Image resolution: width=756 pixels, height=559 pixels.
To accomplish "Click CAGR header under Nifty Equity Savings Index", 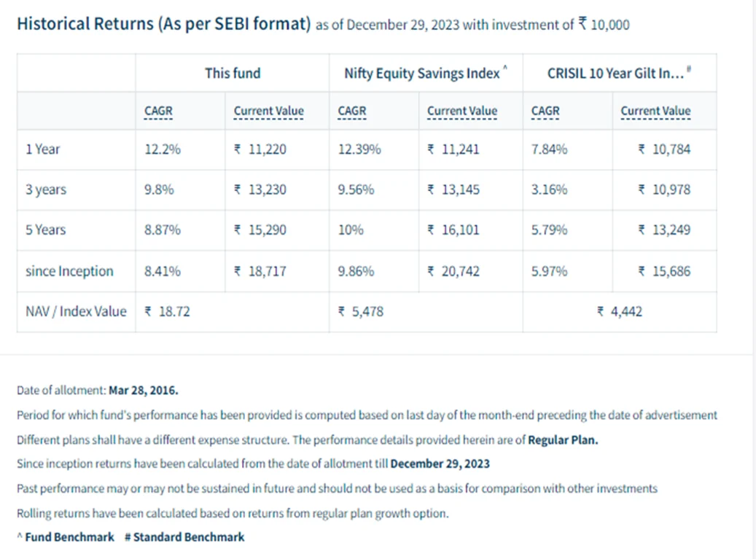I will [x=352, y=111].
